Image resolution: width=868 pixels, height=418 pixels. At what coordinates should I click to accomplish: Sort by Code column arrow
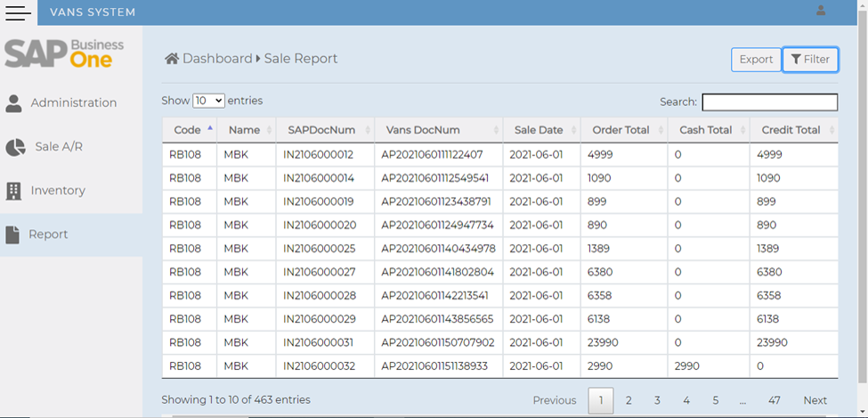210,128
